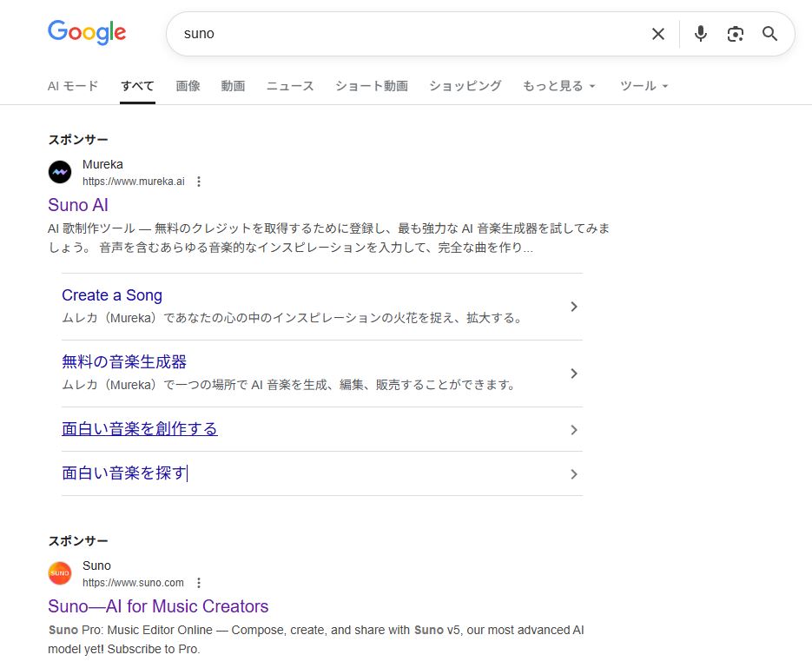Viewport: 812px width, 668px height.
Task: Click chevron beside 無料の音楽生成器
Action: pyautogui.click(x=573, y=374)
